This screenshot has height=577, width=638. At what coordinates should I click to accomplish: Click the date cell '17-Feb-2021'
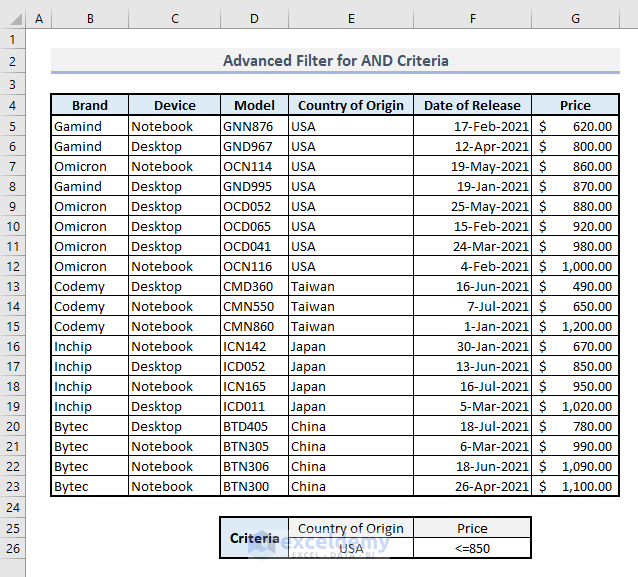click(472, 126)
